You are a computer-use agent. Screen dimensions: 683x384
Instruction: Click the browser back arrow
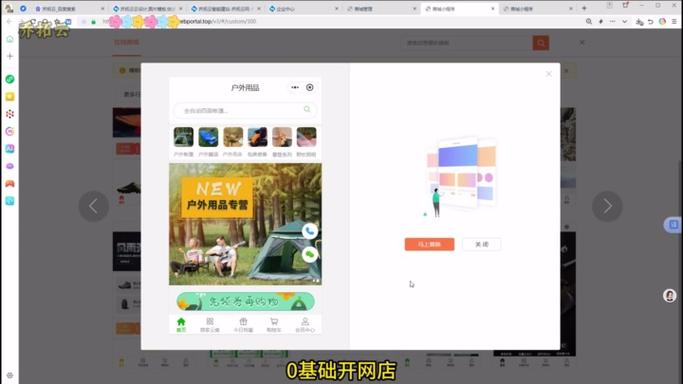point(9,21)
